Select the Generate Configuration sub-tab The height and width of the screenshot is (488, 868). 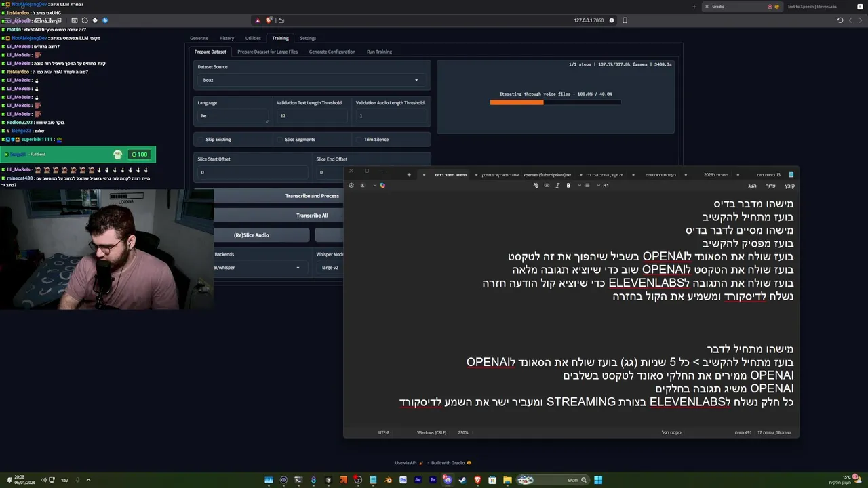pos(332,52)
